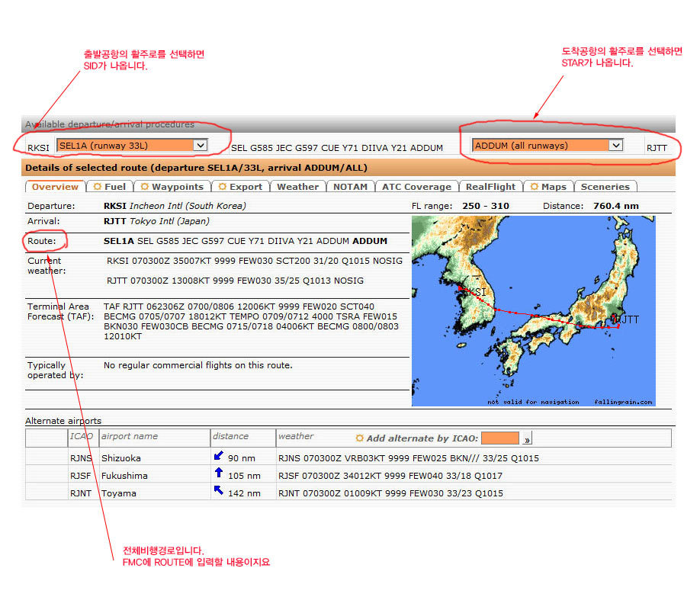The width and height of the screenshot is (700, 597).
Task: Return to the Overview tab
Action: 55,187
